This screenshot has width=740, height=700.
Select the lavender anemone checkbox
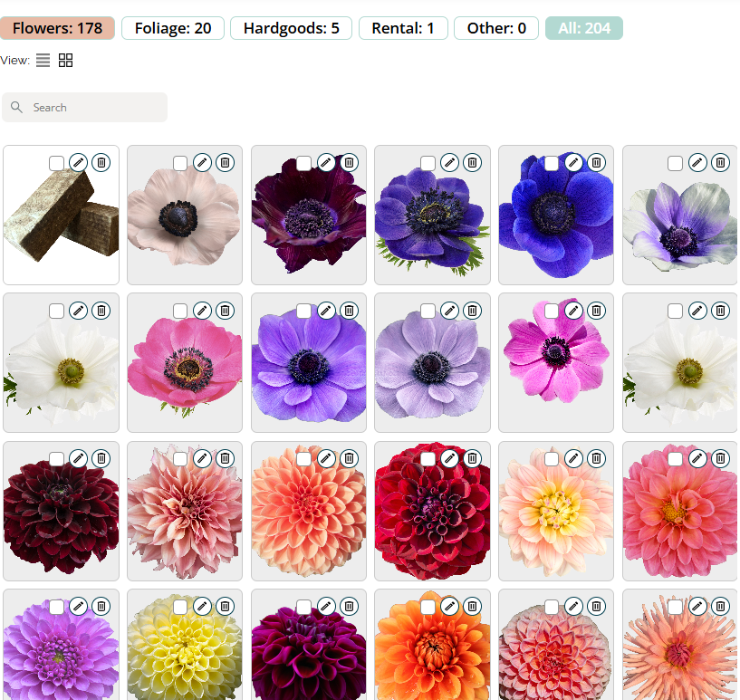coord(428,312)
